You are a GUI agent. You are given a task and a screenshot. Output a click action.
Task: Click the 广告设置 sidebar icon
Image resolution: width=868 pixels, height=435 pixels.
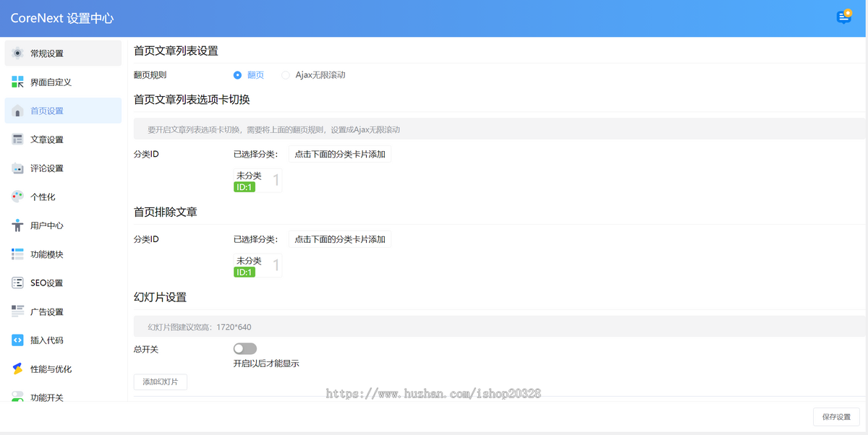[18, 311]
